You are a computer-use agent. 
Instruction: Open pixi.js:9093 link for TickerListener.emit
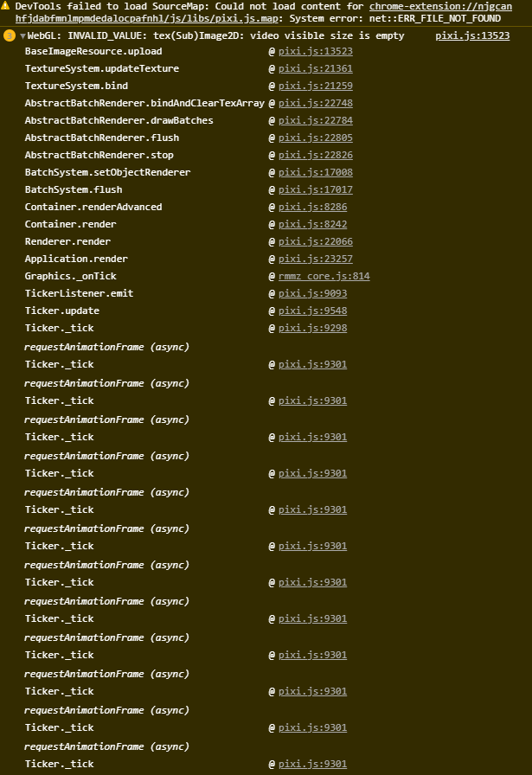312,293
